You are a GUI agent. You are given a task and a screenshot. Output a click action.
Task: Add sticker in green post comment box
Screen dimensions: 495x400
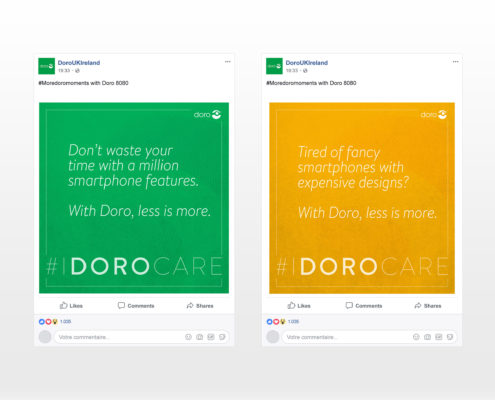click(222, 337)
